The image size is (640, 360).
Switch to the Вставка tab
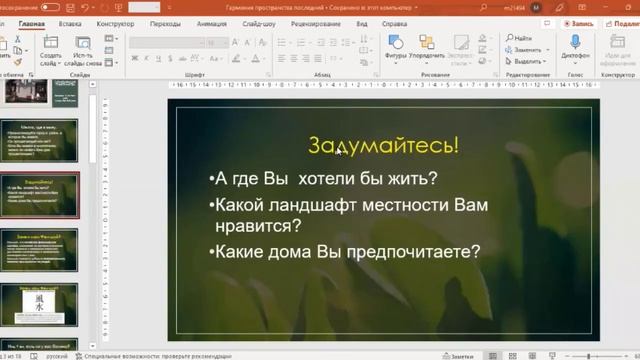(x=70, y=24)
